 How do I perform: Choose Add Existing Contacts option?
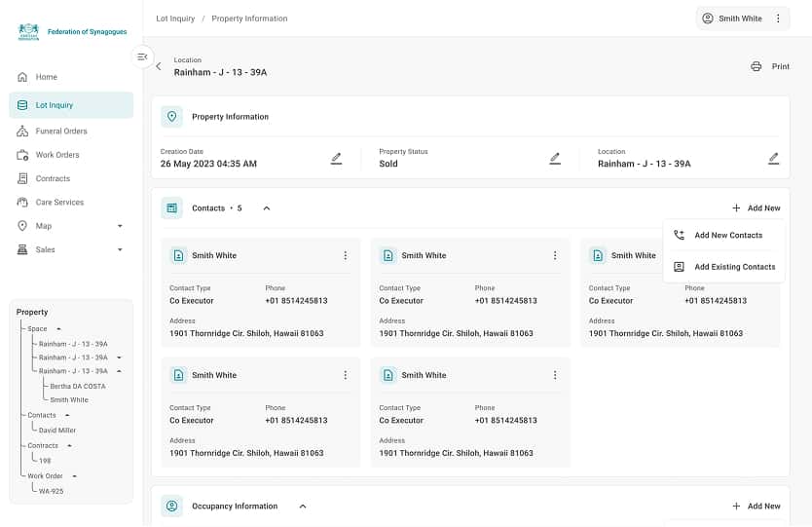(x=734, y=267)
